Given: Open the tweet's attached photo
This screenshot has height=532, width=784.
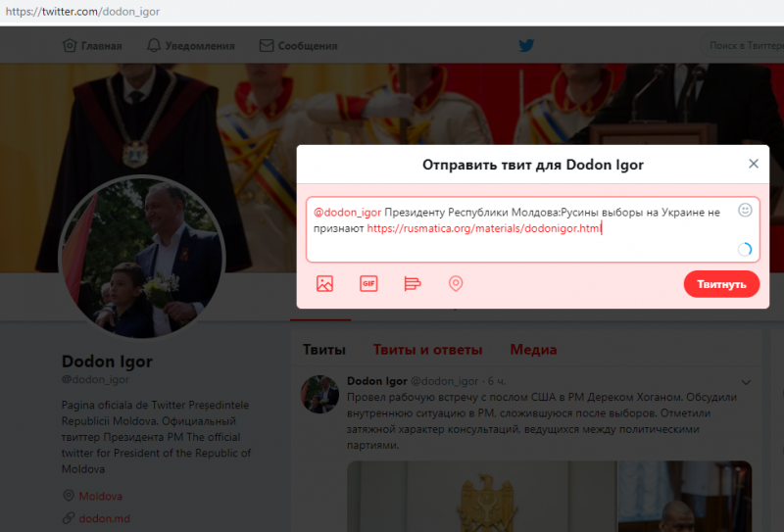Looking at the screenshot, I should tap(549, 496).
